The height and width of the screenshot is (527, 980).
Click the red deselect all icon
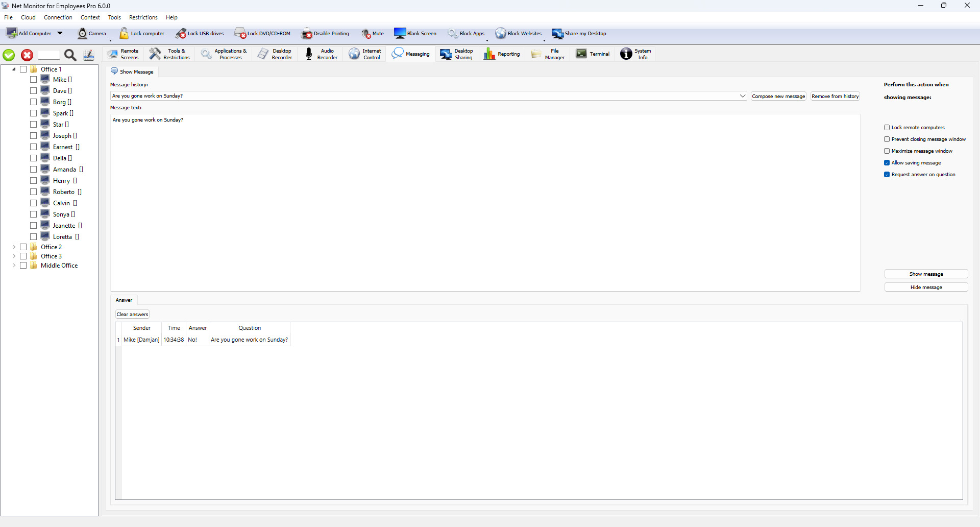(27, 55)
